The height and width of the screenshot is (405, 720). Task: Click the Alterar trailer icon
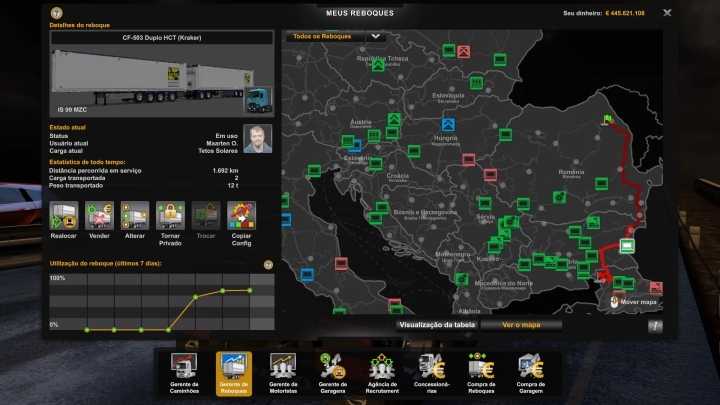tap(135, 215)
